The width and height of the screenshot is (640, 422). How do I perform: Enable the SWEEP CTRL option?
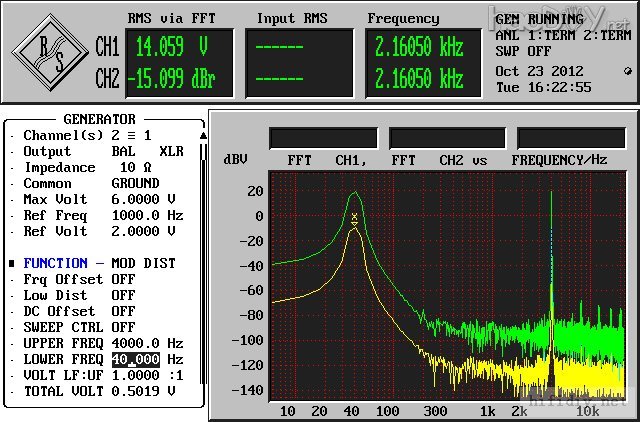123,327
